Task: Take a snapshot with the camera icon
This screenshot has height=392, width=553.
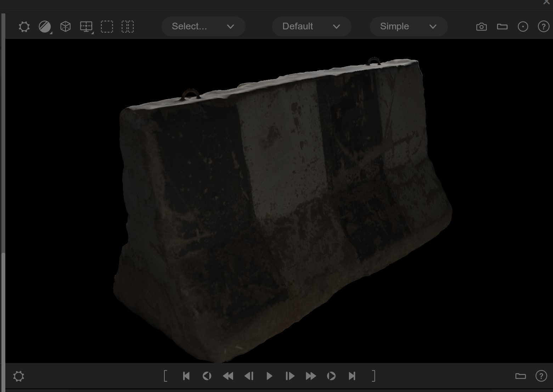Action: 481,27
